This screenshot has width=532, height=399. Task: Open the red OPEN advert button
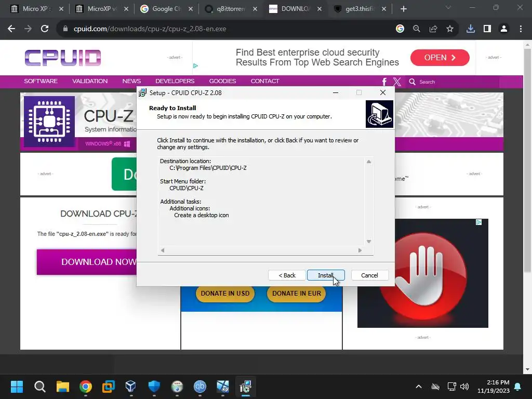tap(440, 58)
